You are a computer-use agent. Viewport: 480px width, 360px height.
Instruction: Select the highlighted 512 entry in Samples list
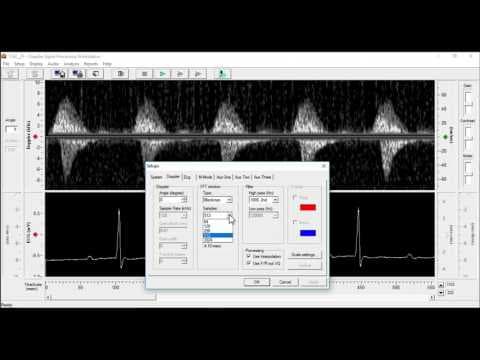tap(218, 235)
